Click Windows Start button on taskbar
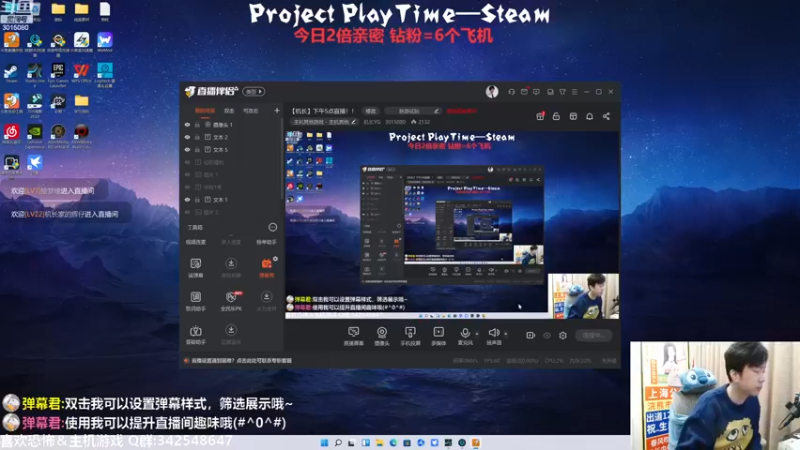Screen dimensions: 800x450 click(x=324, y=443)
